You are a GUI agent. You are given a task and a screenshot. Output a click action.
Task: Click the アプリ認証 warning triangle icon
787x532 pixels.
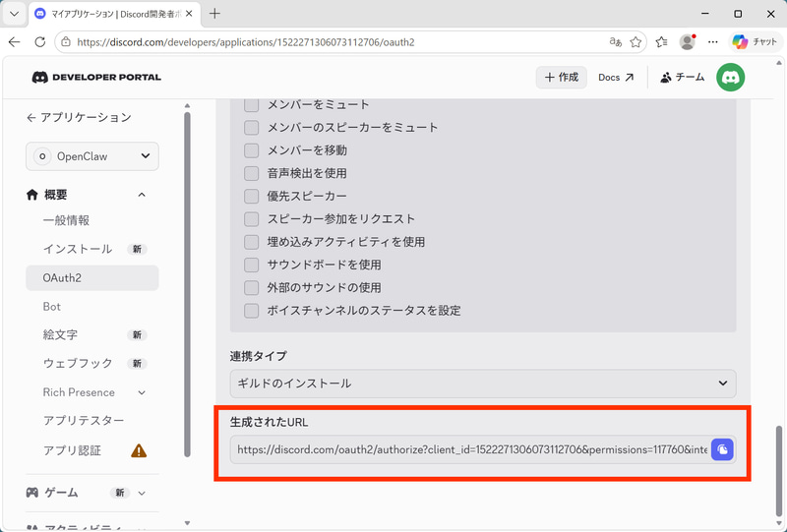click(139, 450)
